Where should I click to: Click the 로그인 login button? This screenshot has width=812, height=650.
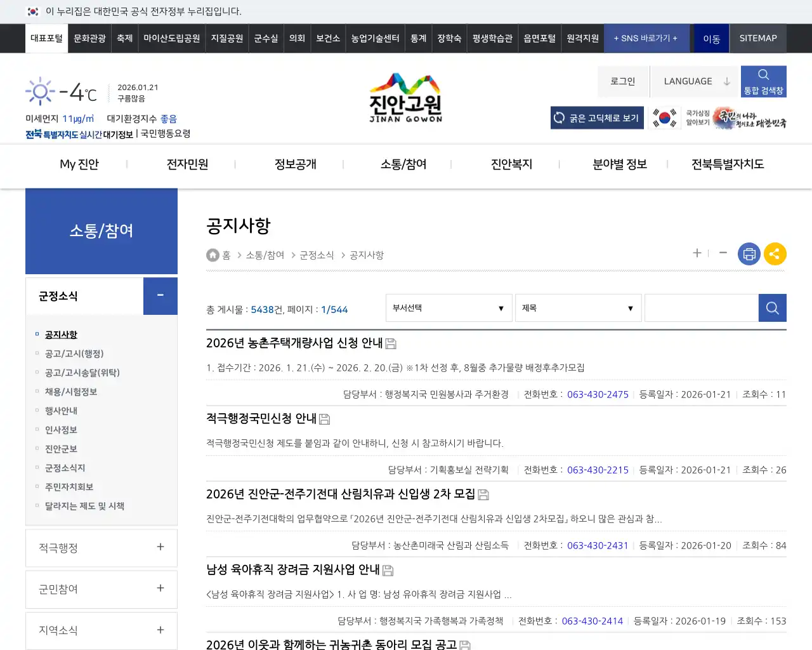coord(622,81)
